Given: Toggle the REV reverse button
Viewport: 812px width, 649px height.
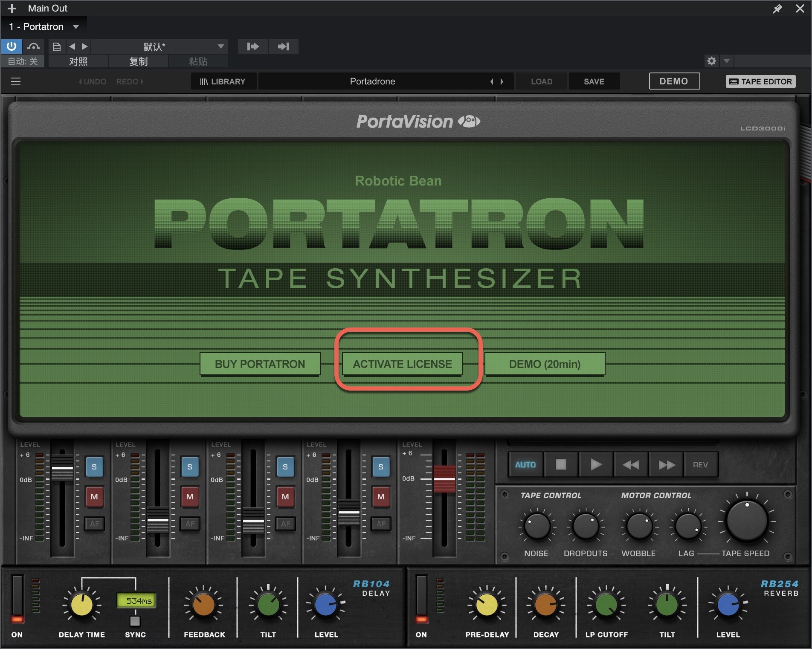Looking at the screenshot, I should tap(701, 465).
